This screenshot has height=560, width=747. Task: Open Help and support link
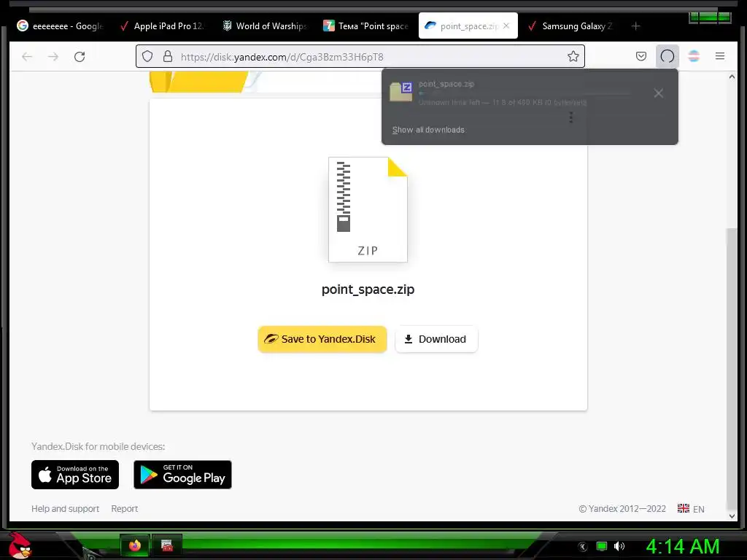(65, 508)
